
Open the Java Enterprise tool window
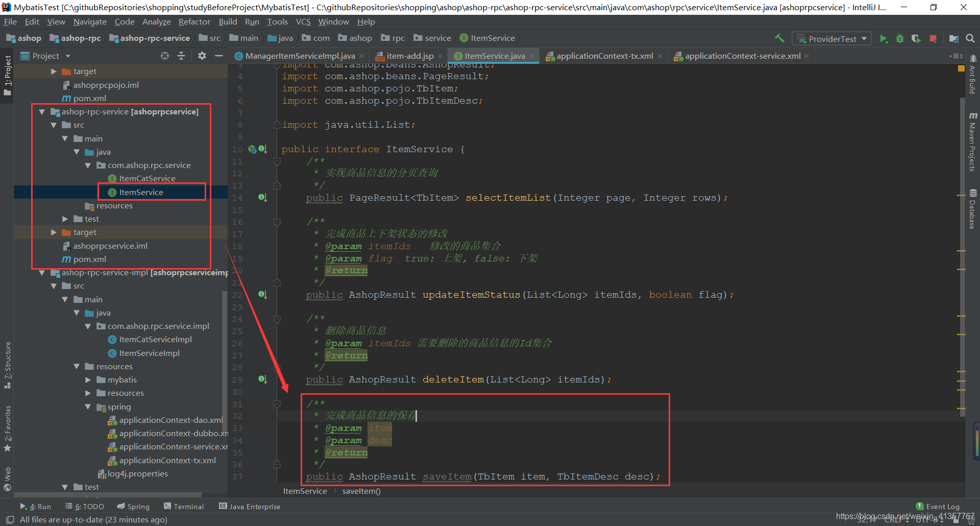tap(250, 507)
